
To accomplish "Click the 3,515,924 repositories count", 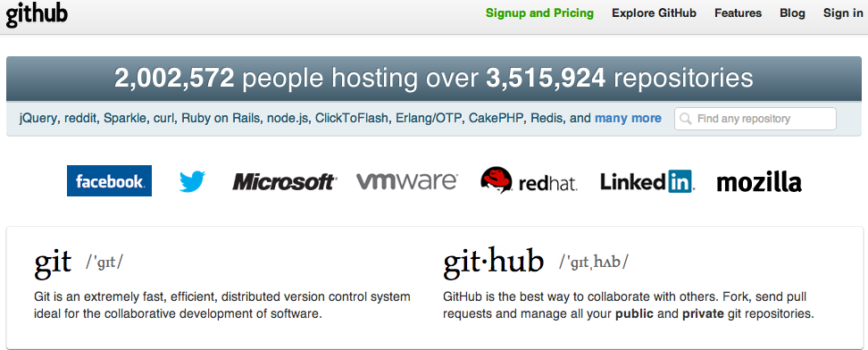I will pyautogui.click(x=546, y=78).
